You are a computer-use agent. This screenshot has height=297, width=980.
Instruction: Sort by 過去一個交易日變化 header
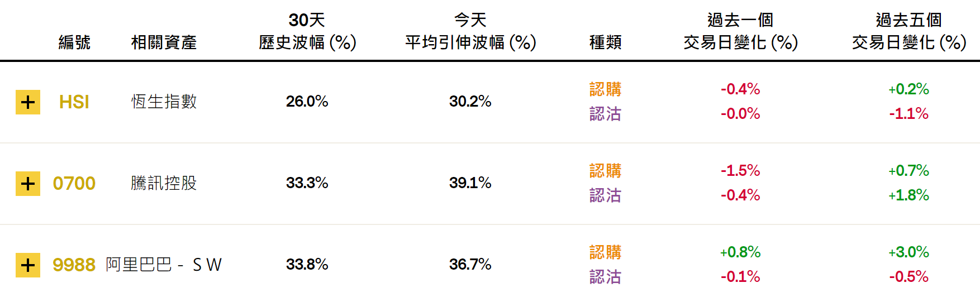[740, 31]
